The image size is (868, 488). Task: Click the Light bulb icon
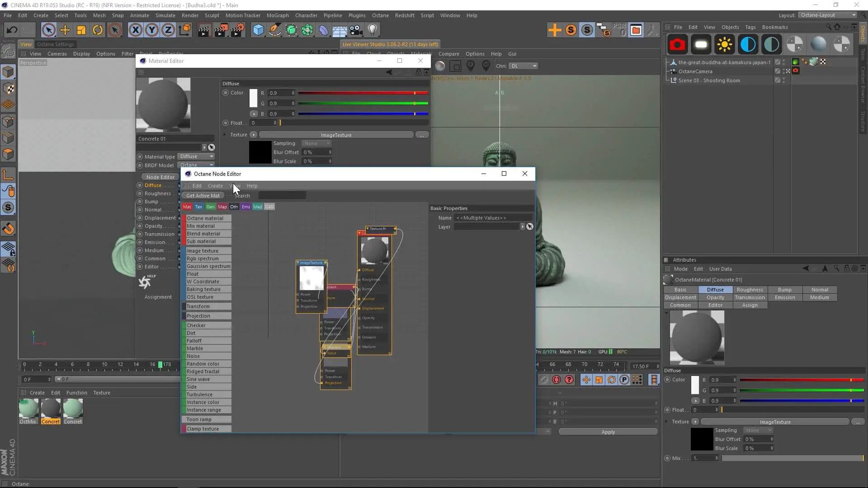tap(372, 30)
